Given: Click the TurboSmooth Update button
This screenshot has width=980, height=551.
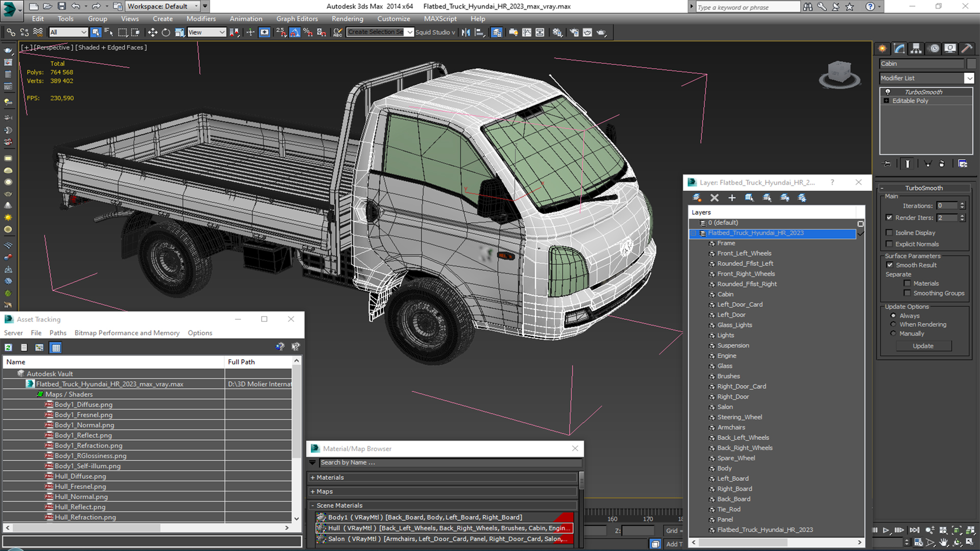Looking at the screenshot, I should [x=923, y=346].
